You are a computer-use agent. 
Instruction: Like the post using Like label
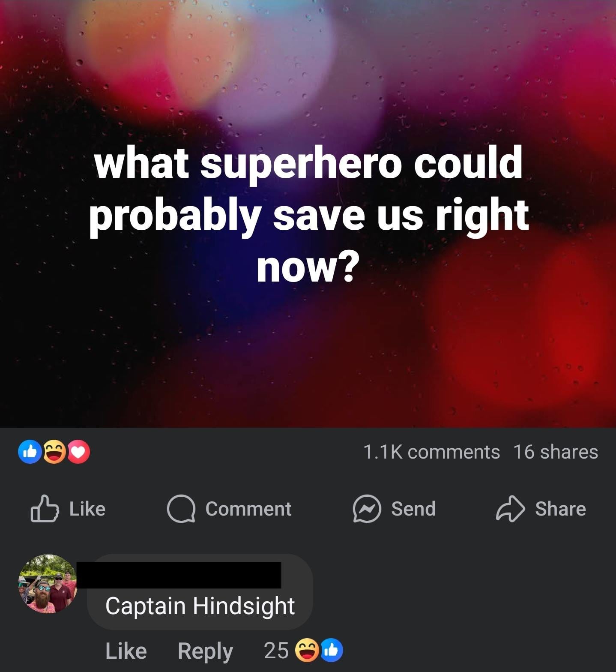coord(87,509)
